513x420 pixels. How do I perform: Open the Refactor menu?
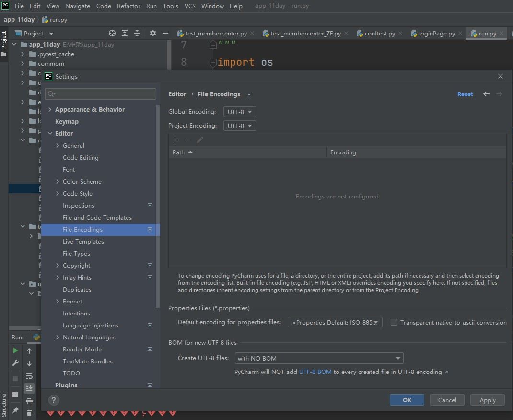[128, 6]
